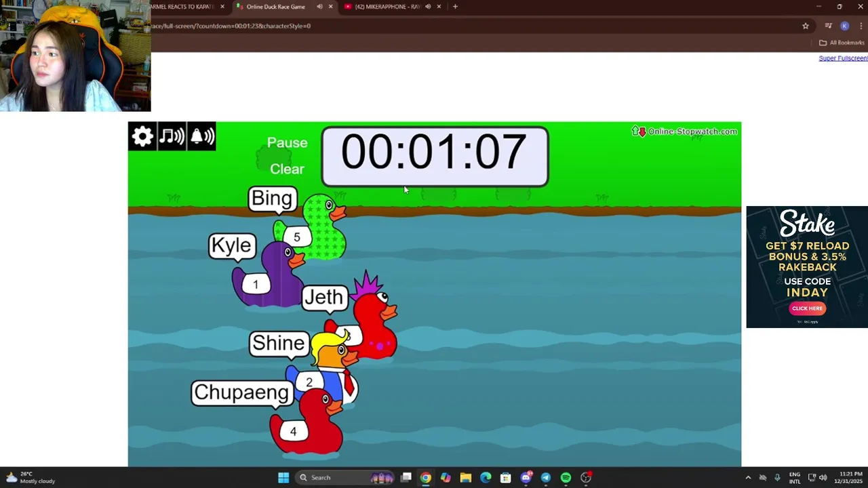Open the Online-Stopwatch.com logo link
868x488 pixels.
tap(685, 131)
